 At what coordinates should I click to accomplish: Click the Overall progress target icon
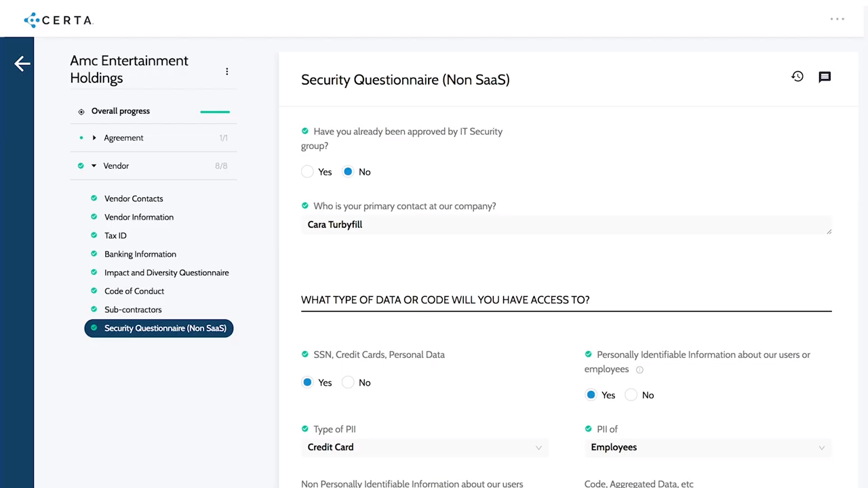(81, 112)
